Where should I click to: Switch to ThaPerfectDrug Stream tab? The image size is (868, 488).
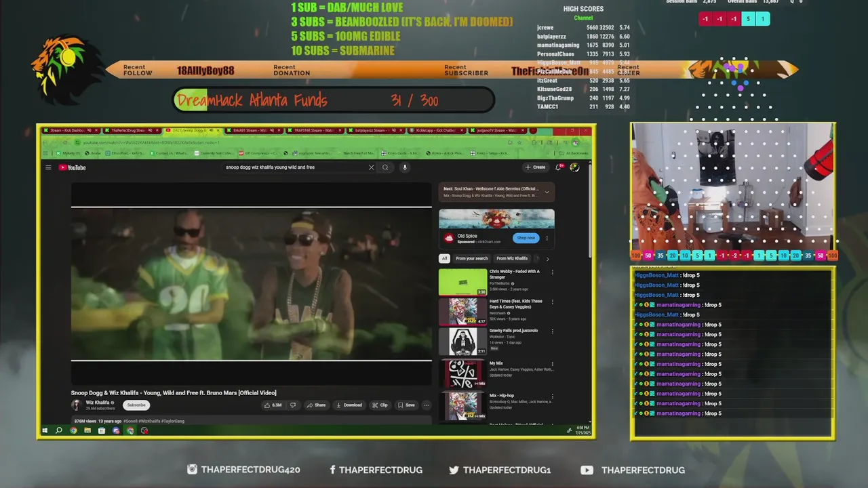[x=131, y=130]
